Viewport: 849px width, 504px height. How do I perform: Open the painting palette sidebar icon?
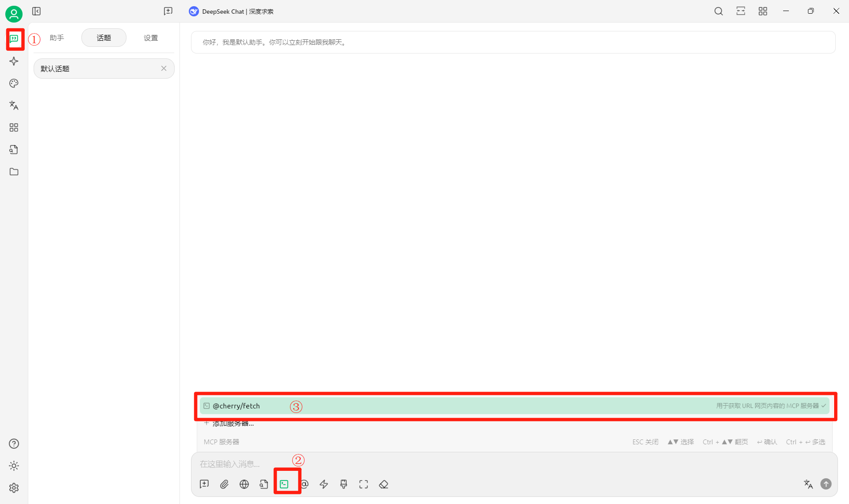tap(14, 83)
